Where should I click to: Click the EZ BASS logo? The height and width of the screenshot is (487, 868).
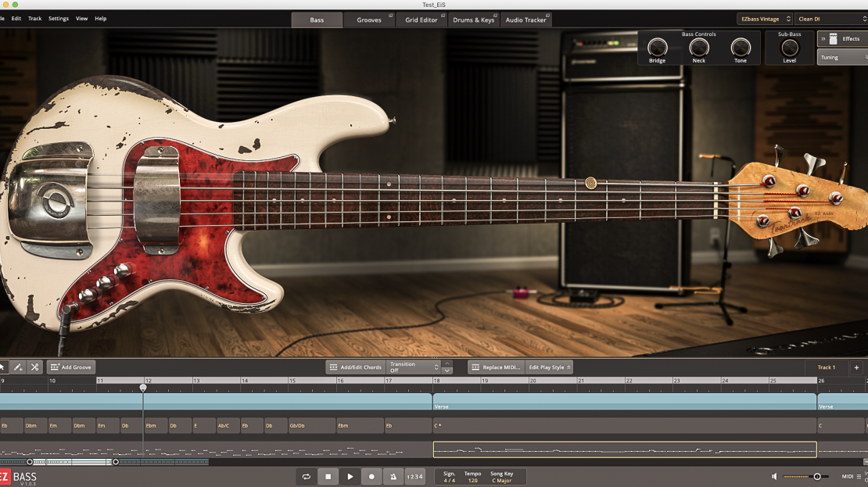tap(19, 477)
